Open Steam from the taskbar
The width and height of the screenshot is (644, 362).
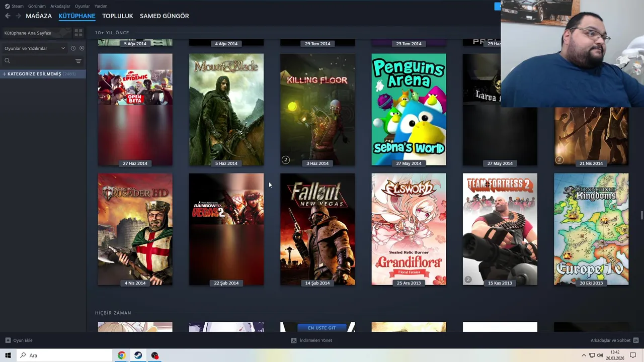coord(138,355)
